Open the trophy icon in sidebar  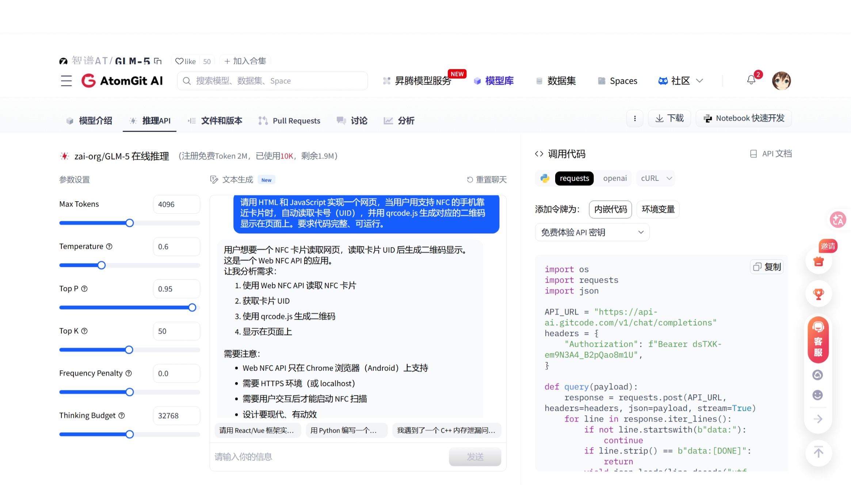pos(819,294)
